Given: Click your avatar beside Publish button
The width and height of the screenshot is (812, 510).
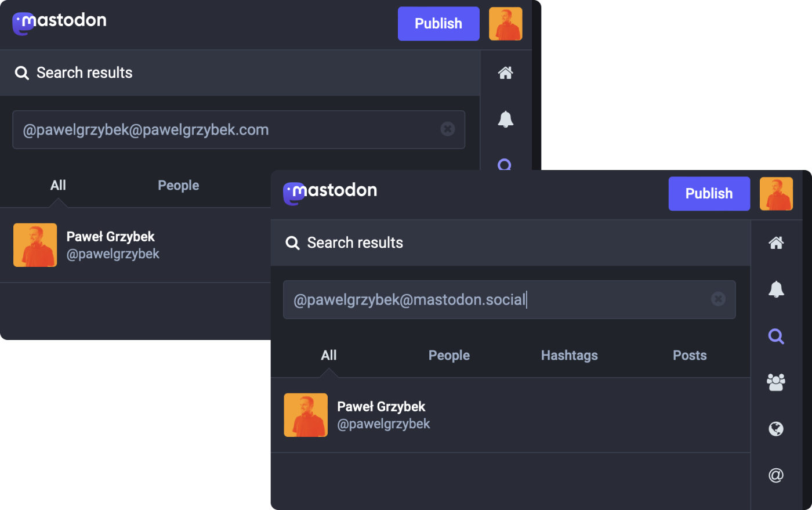Looking at the screenshot, I should (776, 193).
